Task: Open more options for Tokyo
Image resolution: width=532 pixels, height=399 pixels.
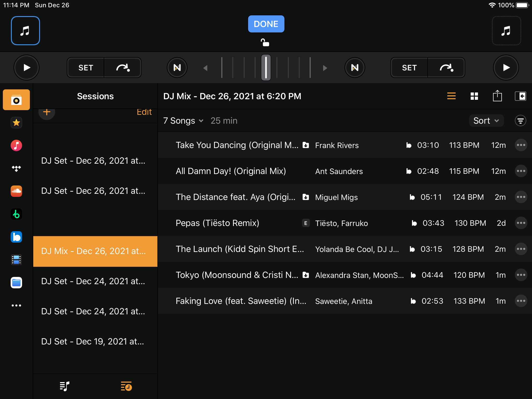Action: 521,275
